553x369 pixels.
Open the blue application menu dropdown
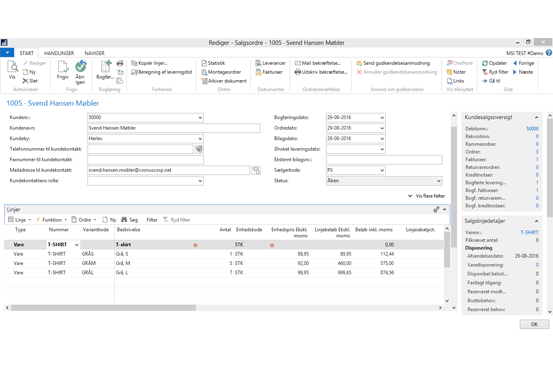pyautogui.click(x=7, y=53)
